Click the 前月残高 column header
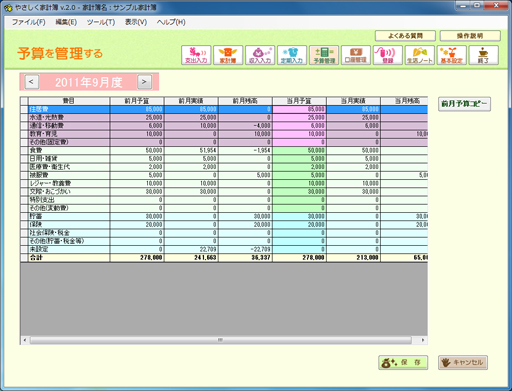512x391 pixels. click(x=245, y=101)
